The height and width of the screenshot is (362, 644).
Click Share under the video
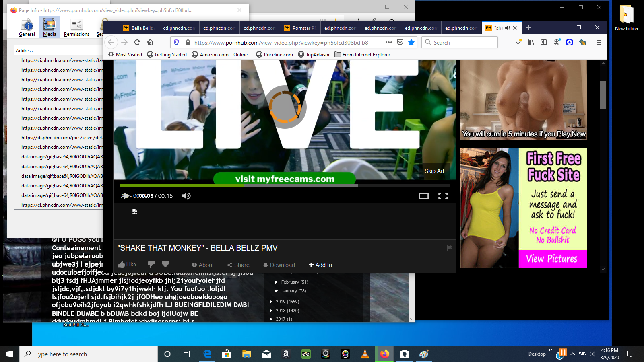238,265
